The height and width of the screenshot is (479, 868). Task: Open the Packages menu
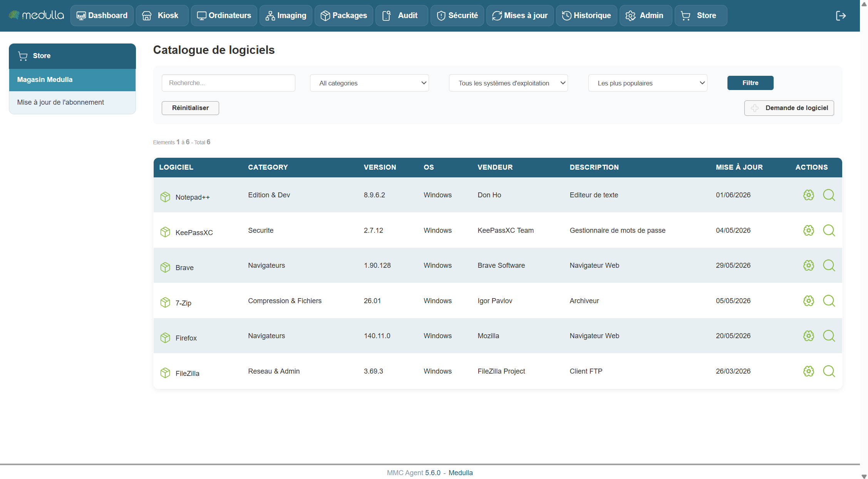click(344, 16)
